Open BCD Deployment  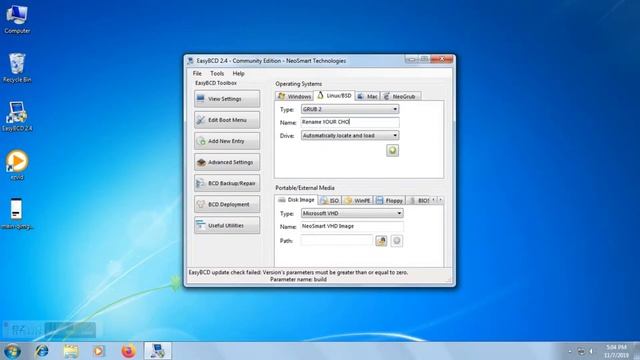tap(227, 204)
